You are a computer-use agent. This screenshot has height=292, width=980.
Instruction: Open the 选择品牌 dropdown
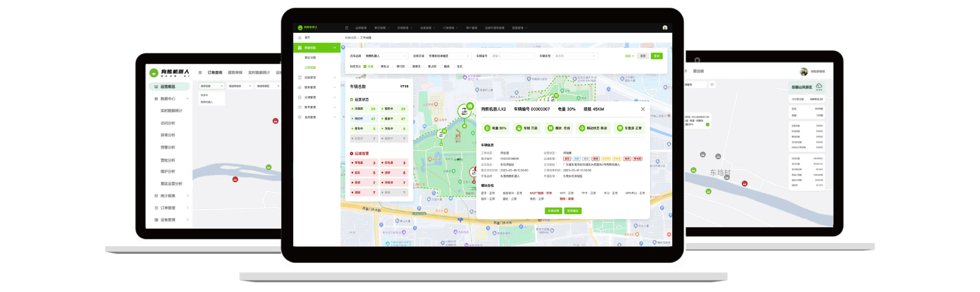point(386,56)
